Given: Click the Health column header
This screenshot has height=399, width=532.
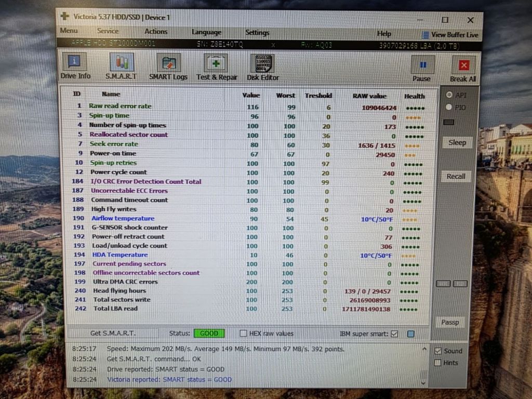Looking at the screenshot, I should pyautogui.click(x=414, y=96).
